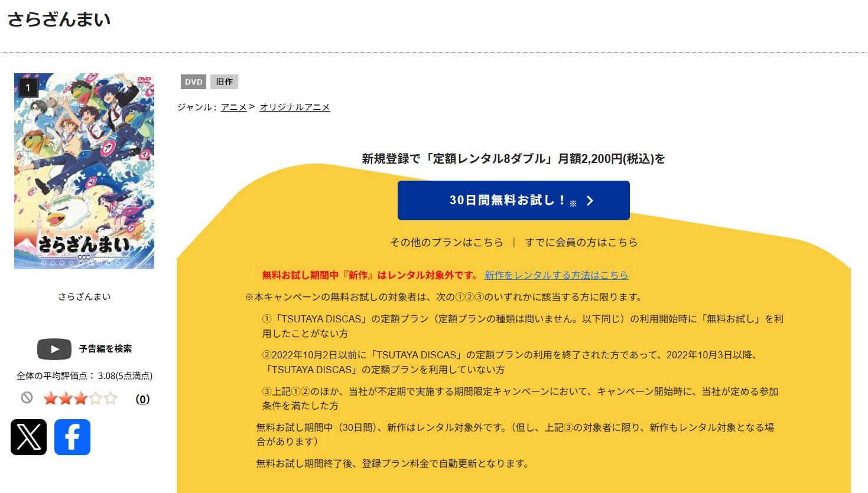
Task: Click the さらざんまい cover artwork
Action: point(83,170)
